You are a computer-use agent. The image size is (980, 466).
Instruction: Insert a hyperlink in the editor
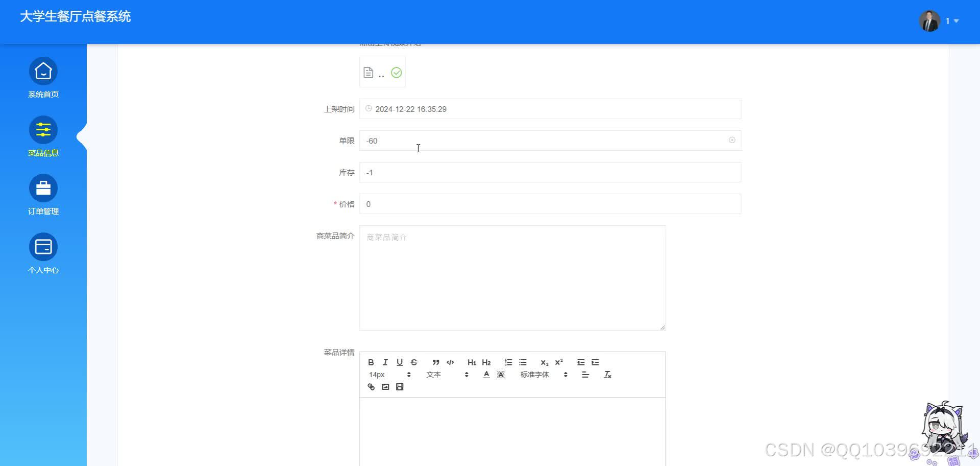(371, 387)
